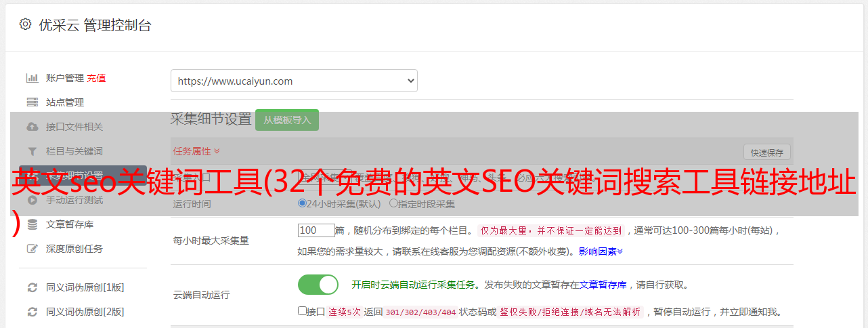Click the refresh icon beside 同义词伪原创[2版]

tap(32, 312)
